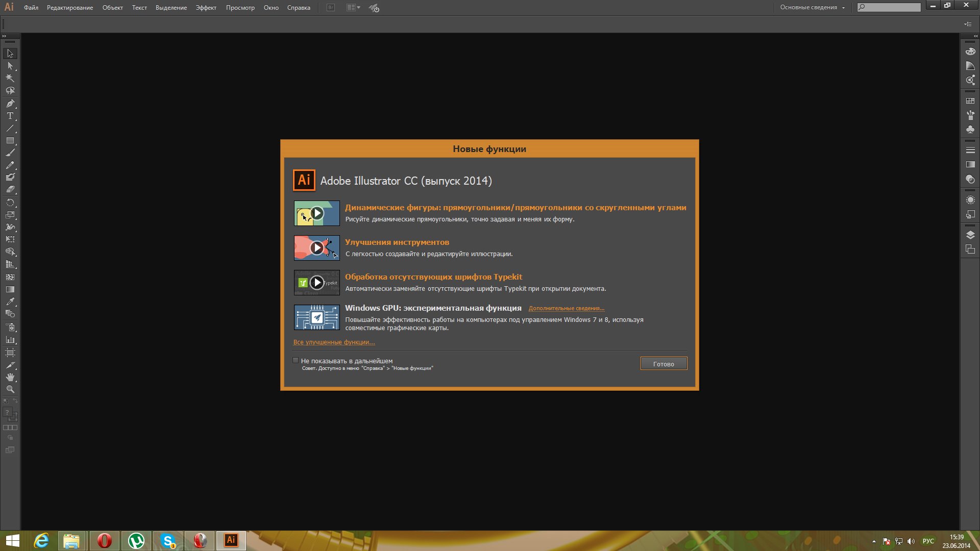Image resolution: width=980 pixels, height=551 pixels.
Task: Select the Scale tool
Action: [x=10, y=215]
